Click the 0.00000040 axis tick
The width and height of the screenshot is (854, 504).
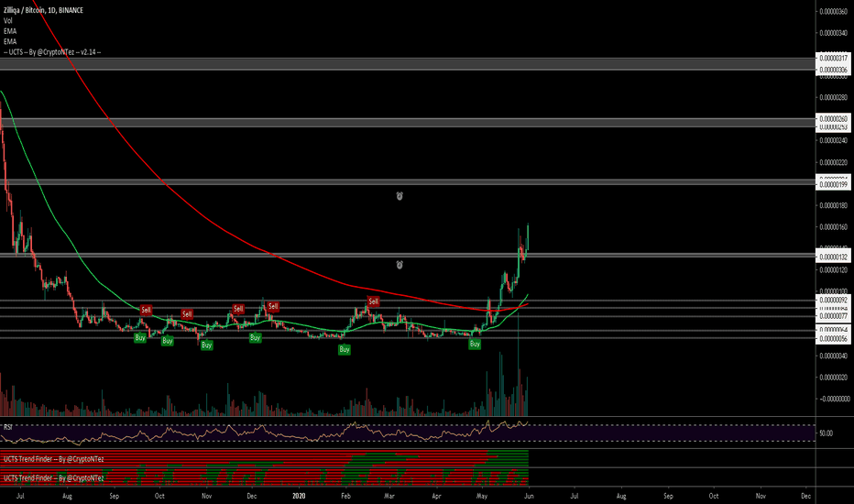pyautogui.click(x=833, y=356)
